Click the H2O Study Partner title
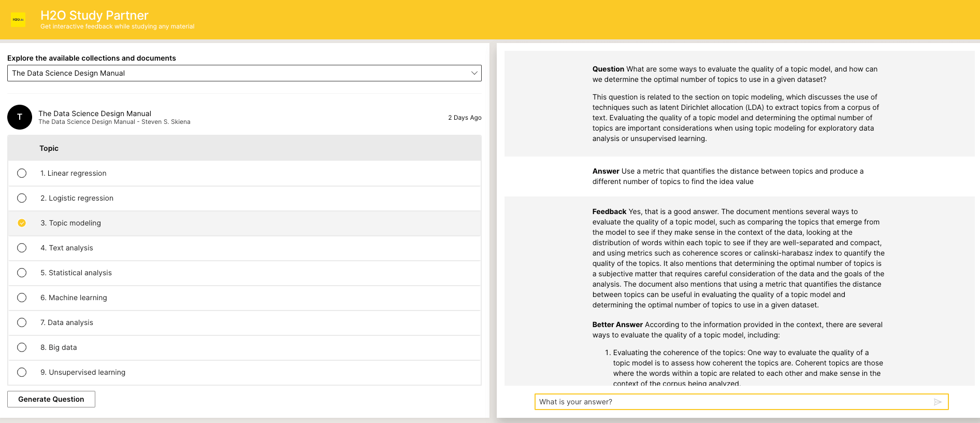 [x=94, y=16]
